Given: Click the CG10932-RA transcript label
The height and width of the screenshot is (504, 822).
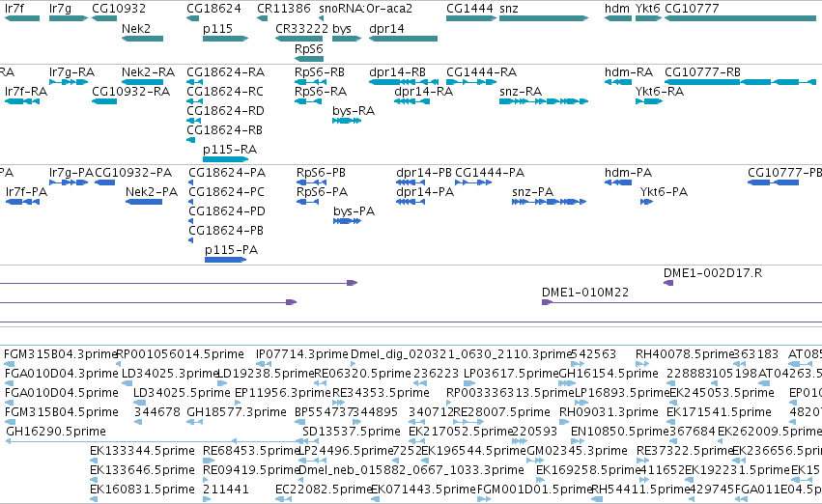Looking at the screenshot, I should 131,91.
